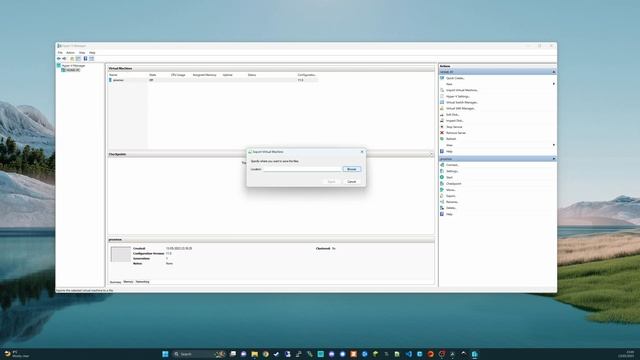
Task: Click the Location input field
Action: click(x=302, y=169)
